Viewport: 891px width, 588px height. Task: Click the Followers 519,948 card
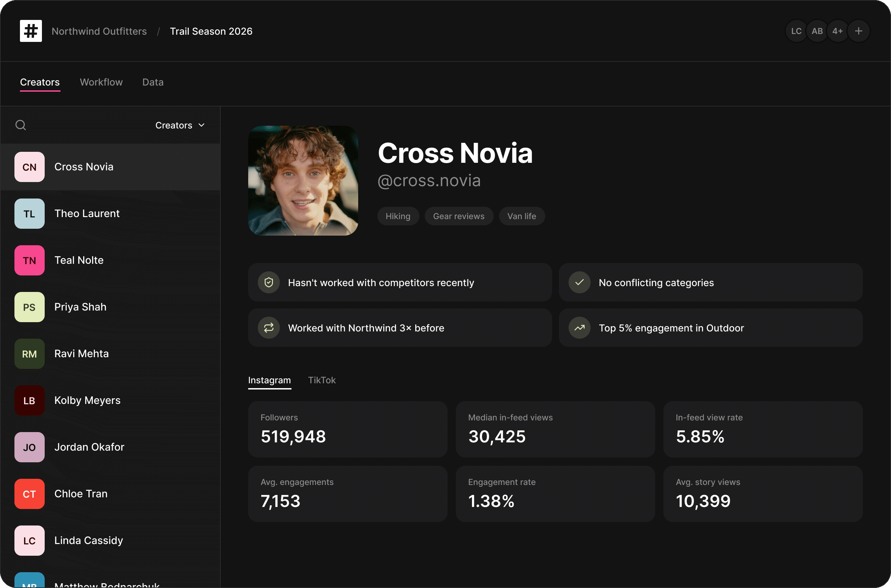click(348, 429)
